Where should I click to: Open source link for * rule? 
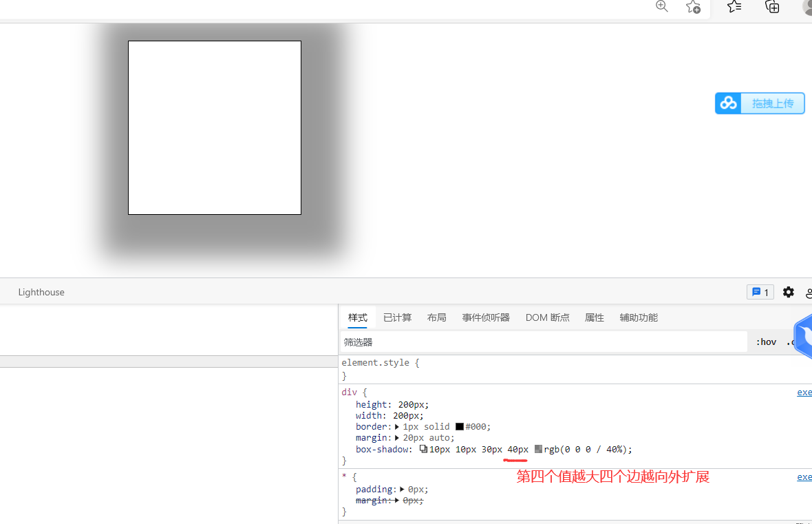pyautogui.click(x=804, y=477)
